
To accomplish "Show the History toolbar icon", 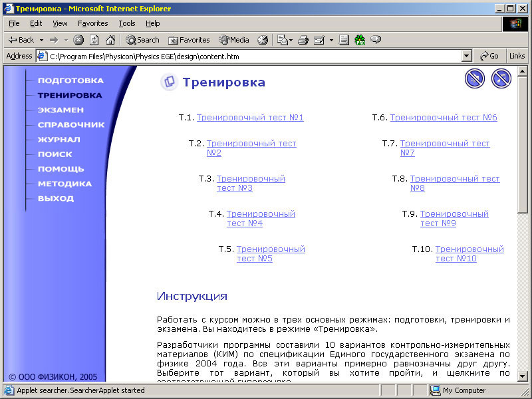I will point(263,40).
